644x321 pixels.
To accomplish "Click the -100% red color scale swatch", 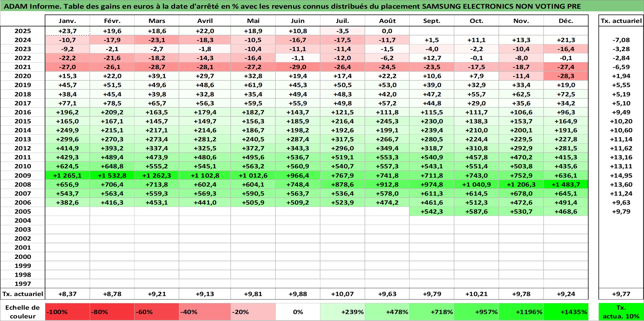I will pyautogui.click(x=67, y=312).
